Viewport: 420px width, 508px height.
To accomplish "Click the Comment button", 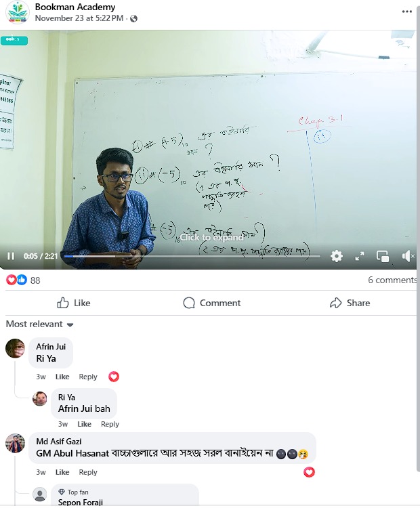I will pos(211,303).
